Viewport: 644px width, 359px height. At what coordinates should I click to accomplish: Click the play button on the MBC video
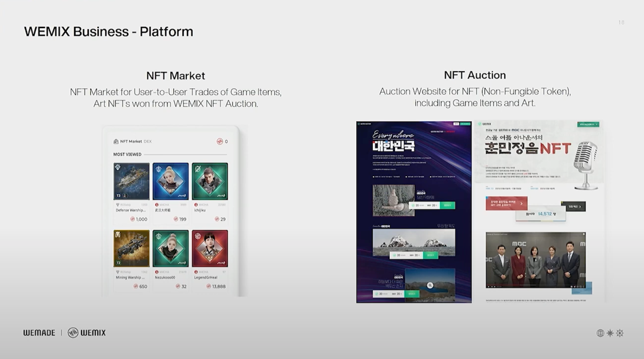point(488,287)
